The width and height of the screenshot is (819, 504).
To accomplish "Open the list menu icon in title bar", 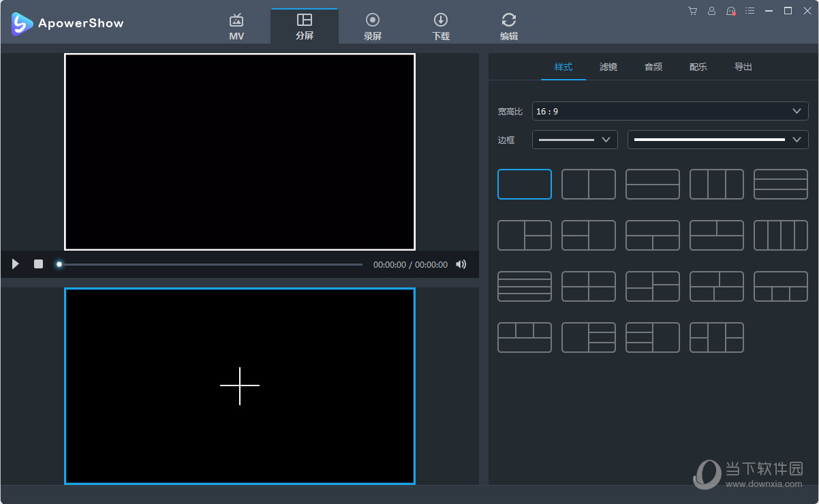I will pyautogui.click(x=750, y=11).
